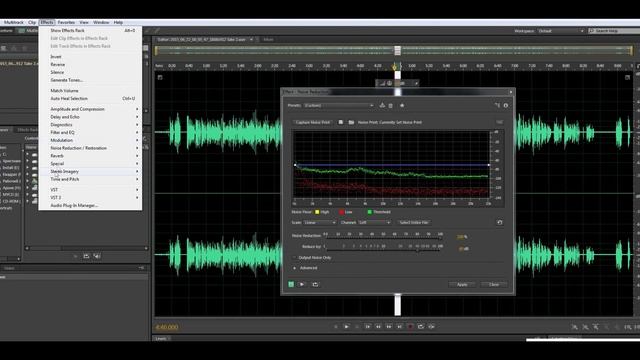Viewport: 640px width, 360px height.
Task: Open the Multitrack menu in the menu bar
Action: click(x=14, y=22)
